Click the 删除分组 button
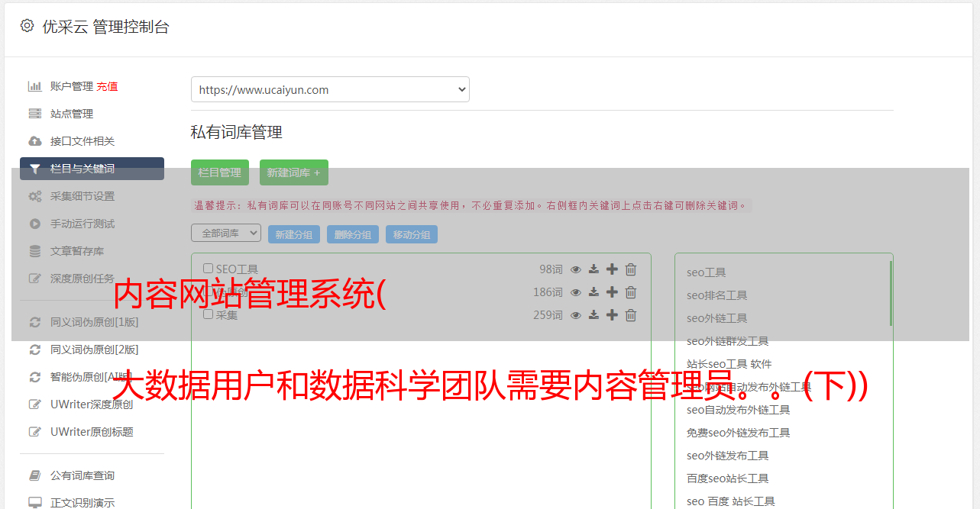The image size is (980, 509). [x=353, y=234]
